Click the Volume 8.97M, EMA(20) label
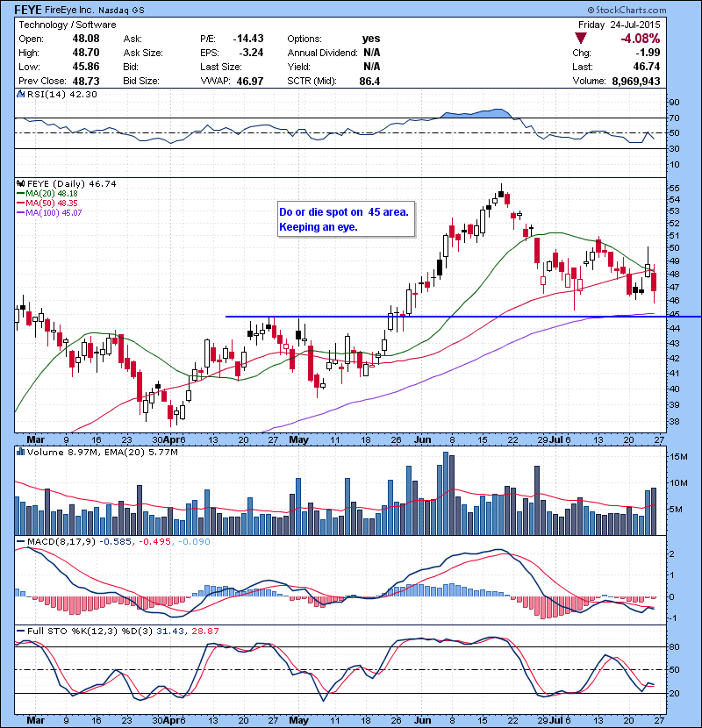Image resolution: width=702 pixels, height=728 pixels. [102, 453]
